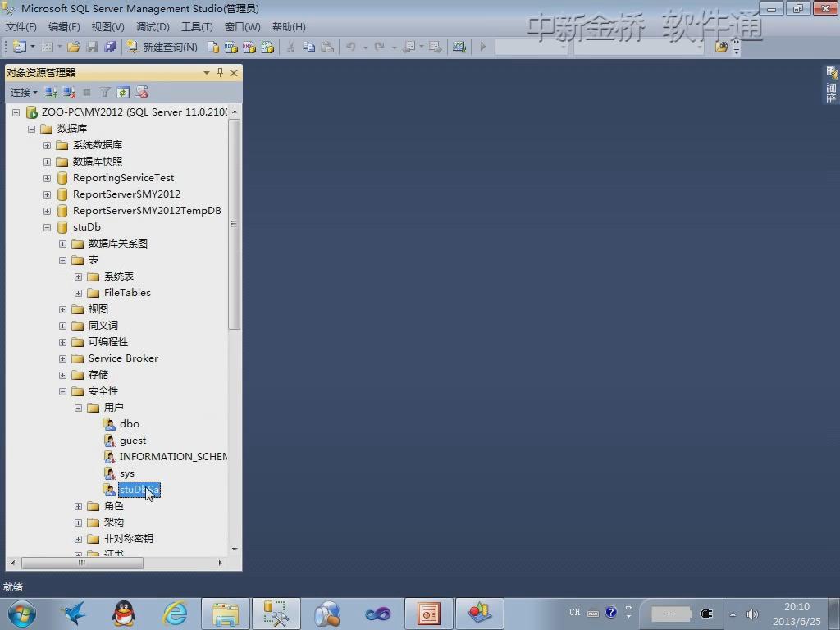The image size is (840, 630).
Task: Click the Undo arrow icon
Action: [x=351, y=47]
